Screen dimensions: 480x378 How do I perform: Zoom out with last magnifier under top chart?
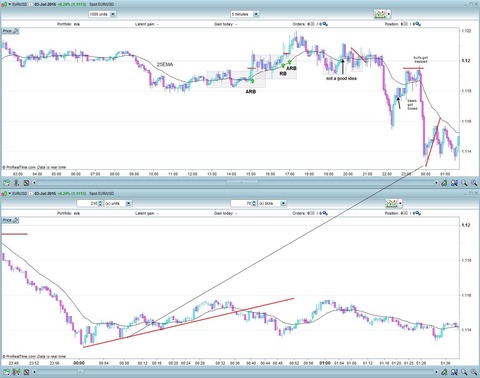point(474,183)
